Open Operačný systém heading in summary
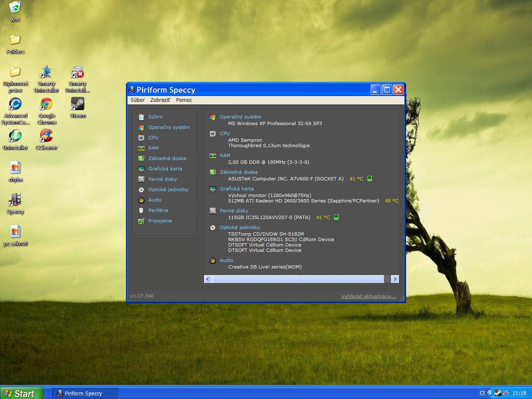The image size is (532, 399). tap(241, 117)
